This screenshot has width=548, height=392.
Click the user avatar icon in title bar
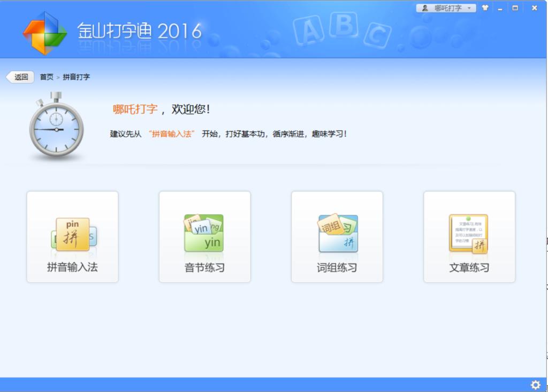click(x=425, y=8)
